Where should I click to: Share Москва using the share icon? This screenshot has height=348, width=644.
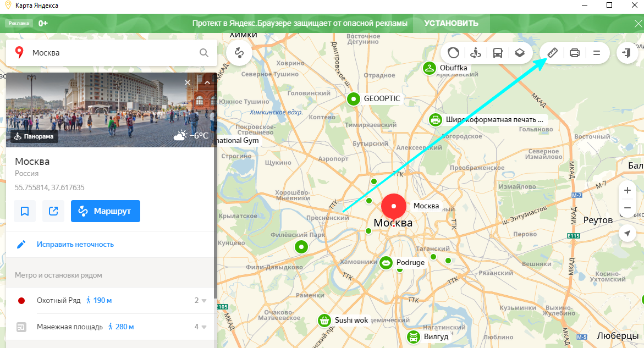pyautogui.click(x=53, y=211)
